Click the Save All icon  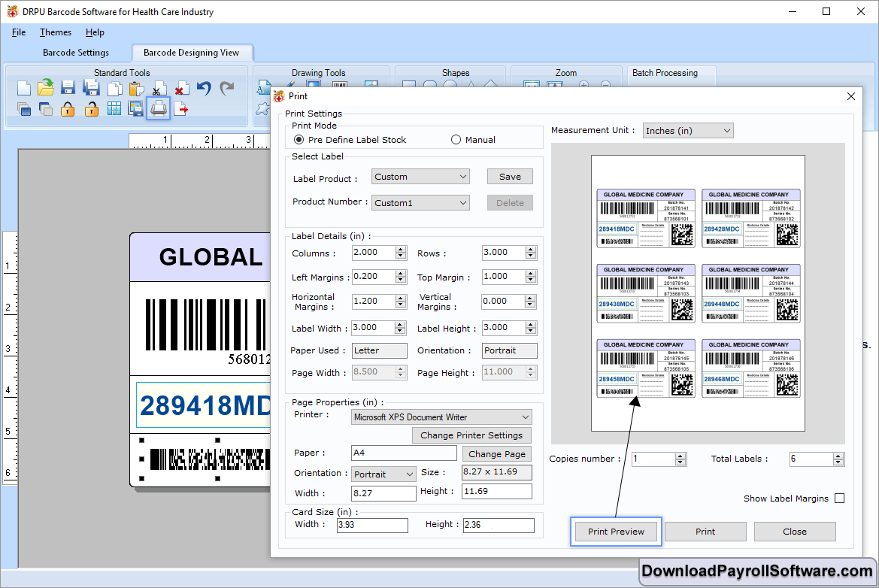click(x=91, y=88)
